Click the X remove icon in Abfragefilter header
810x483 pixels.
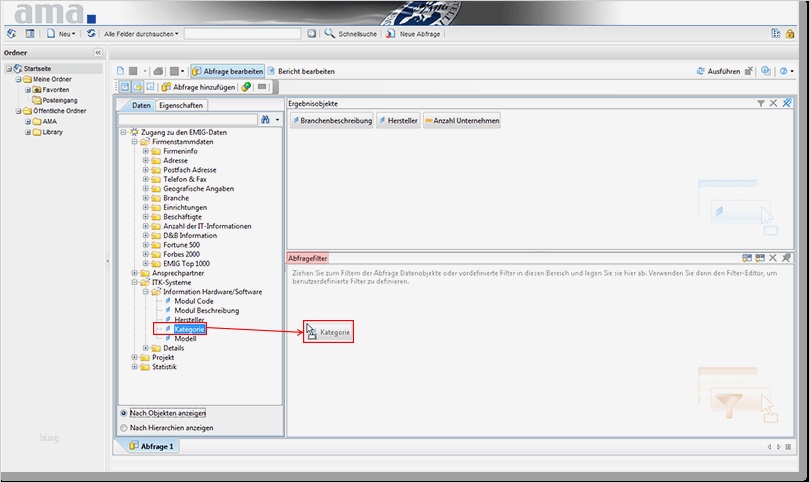tap(773, 258)
